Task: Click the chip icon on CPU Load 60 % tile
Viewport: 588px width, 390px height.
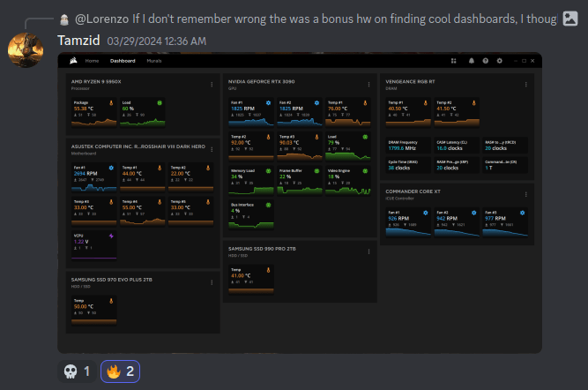Action: (x=160, y=103)
